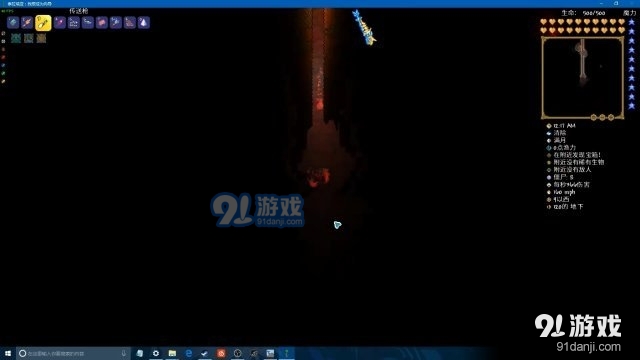
Task: Open File Explorer from the taskbar
Action: click(x=172, y=353)
